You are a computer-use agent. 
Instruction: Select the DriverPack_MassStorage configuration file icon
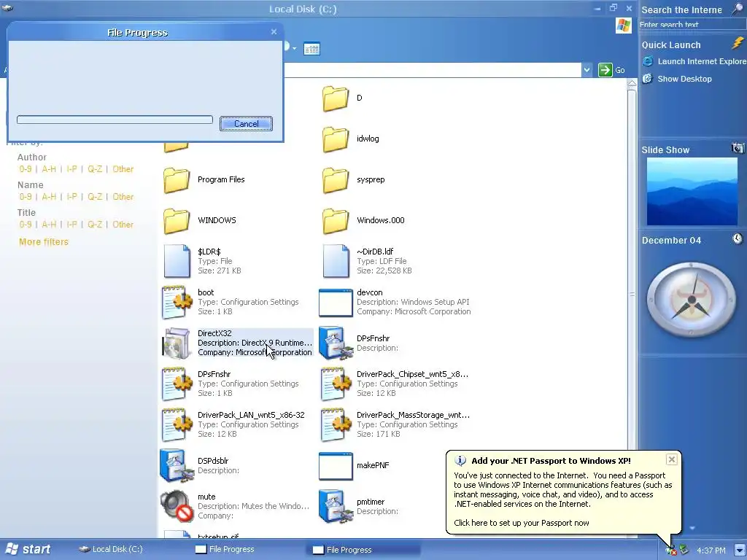[x=336, y=424]
